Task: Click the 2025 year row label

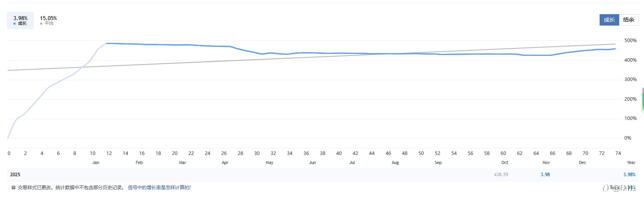Action: click(15, 175)
